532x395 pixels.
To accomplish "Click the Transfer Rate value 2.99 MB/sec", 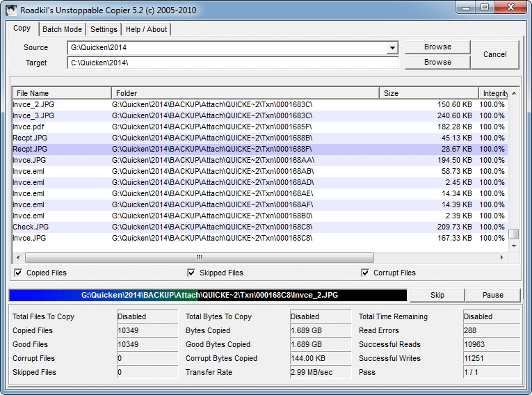I will tap(321, 372).
